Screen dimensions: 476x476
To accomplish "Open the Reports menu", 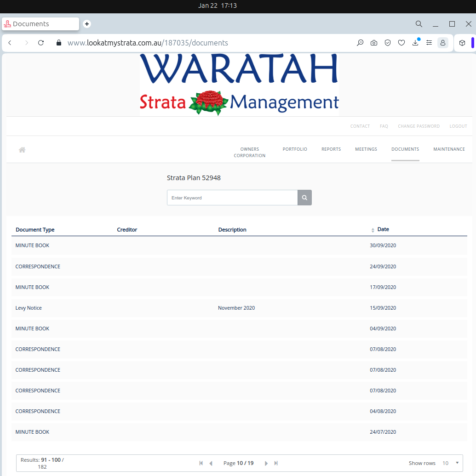I will point(331,149).
